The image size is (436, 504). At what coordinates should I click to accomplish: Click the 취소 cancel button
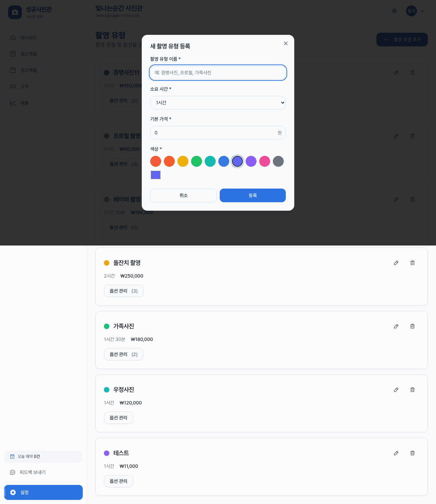point(184,195)
